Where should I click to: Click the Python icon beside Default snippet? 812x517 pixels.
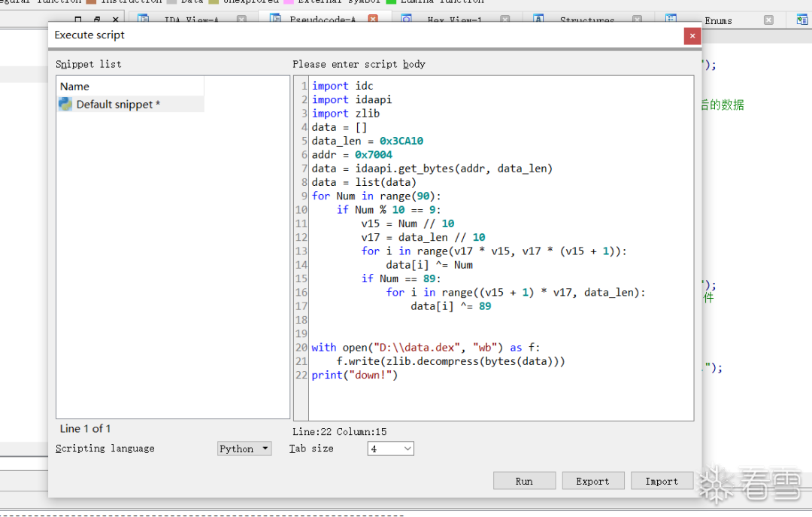click(65, 105)
